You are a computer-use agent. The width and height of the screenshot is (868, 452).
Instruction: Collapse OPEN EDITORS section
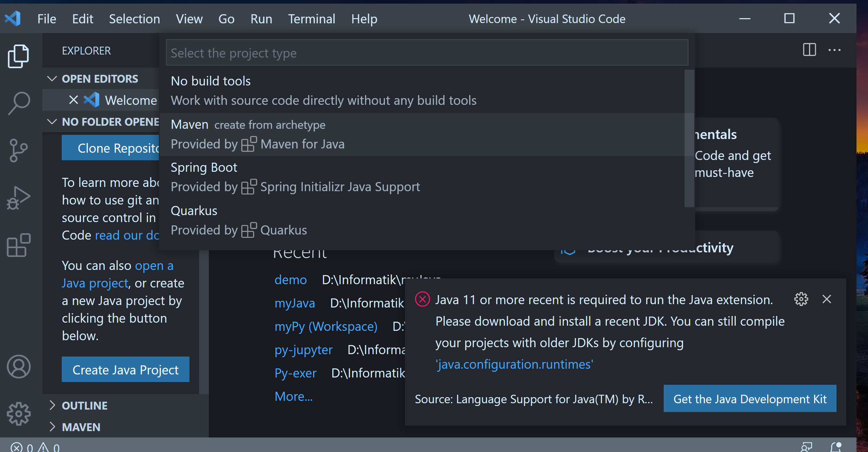pyautogui.click(x=53, y=79)
